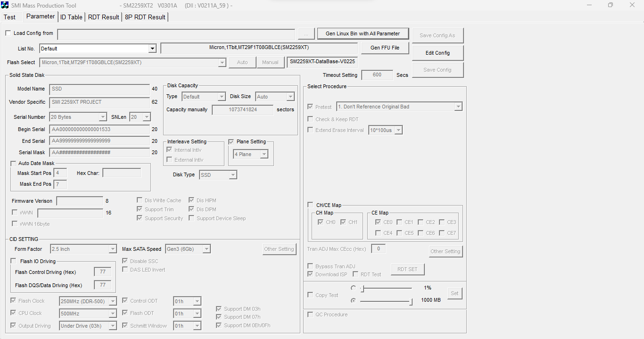The height and width of the screenshot is (339, 644).
Task: Click the Copy Test 1000 MB slider
Action: click(386, 300)
